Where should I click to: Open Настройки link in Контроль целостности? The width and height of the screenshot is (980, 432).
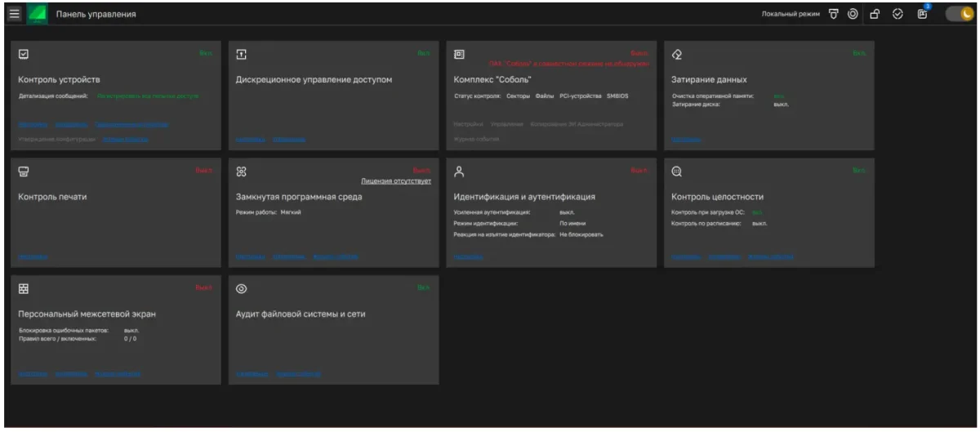click(686, 256)
